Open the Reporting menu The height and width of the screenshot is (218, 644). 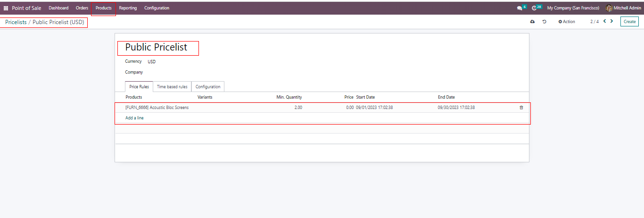128,8
